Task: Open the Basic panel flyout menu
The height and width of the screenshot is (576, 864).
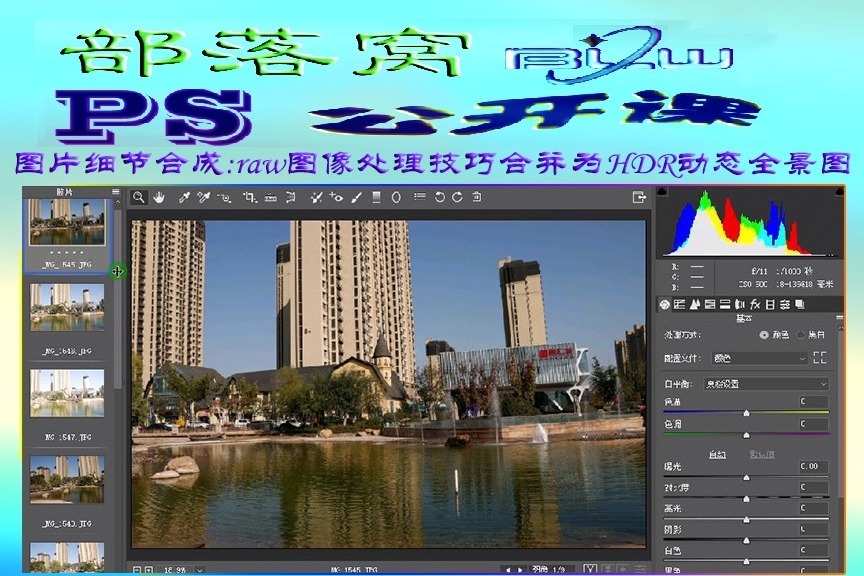Action: coord(840,316)
